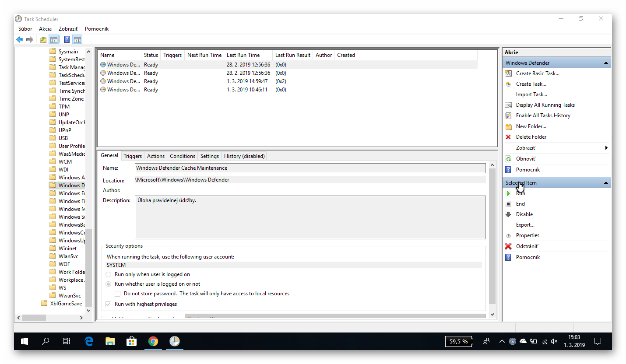Toggle the Show/Hide Action Pane toolbar icon
The height and width of the screenshot is (364, 626).
coord(77,40)
